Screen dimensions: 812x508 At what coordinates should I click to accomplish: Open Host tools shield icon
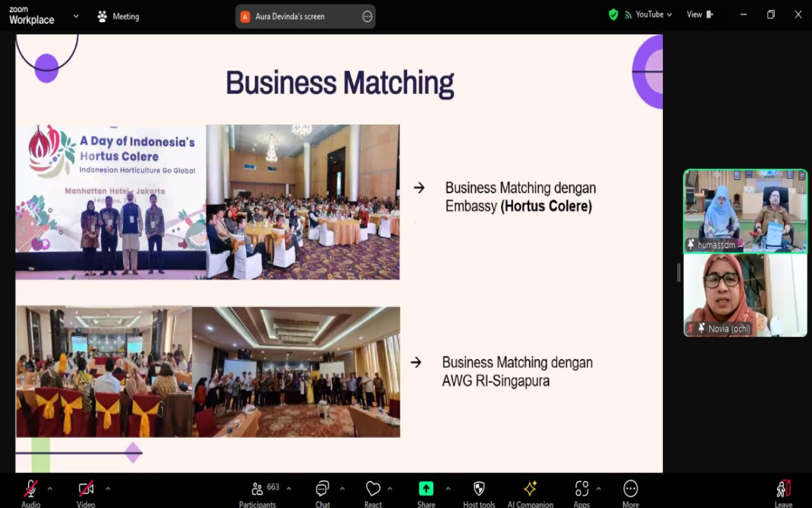[x=479, y=489]
